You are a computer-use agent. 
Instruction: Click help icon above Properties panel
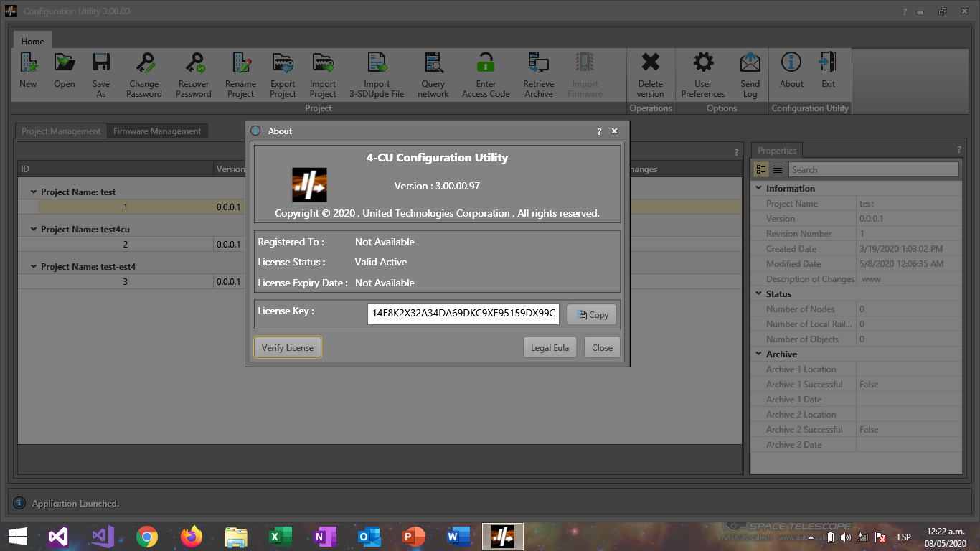[959, 150]
